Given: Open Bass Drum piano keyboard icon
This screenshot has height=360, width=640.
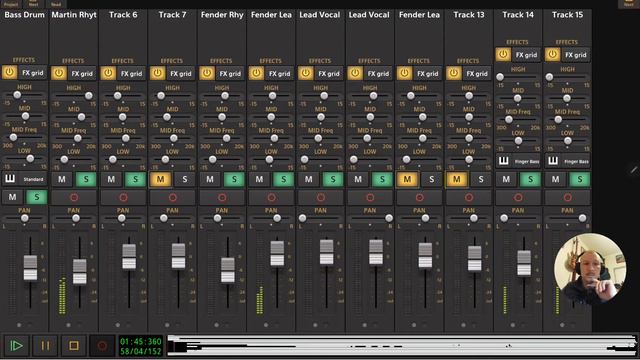Looking at the screenshot, I should (x=10, y=179).
